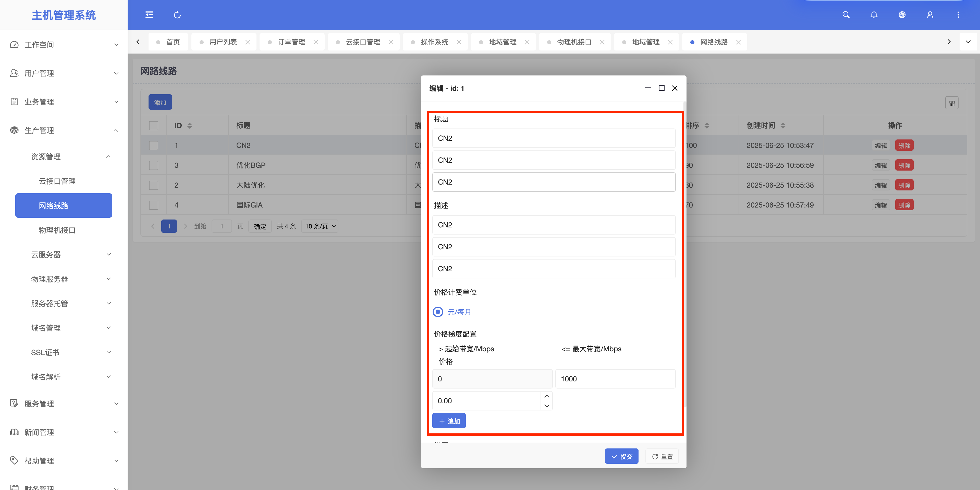Click the globe language icon
Viewport: 980px width, 490px height.
click(902, 15)
